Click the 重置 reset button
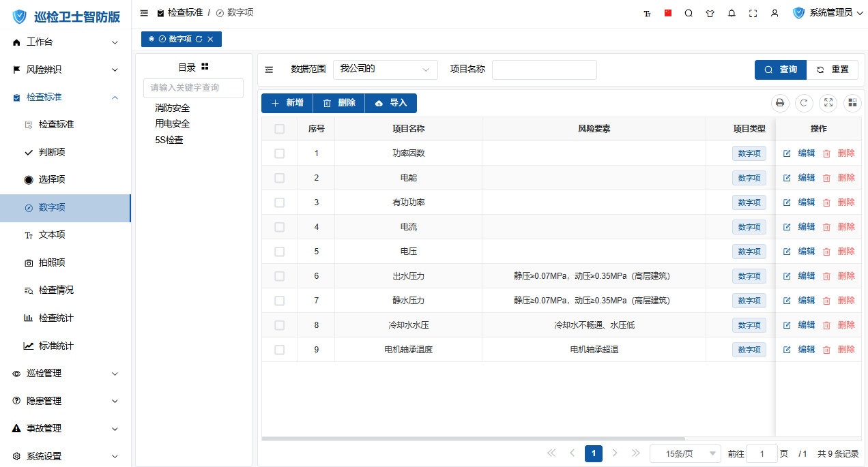This screenshot has height=467, width=868. click(x=833, y=70)
